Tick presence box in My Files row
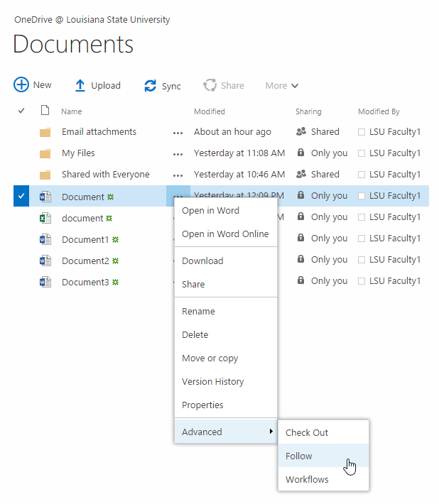 362,153
